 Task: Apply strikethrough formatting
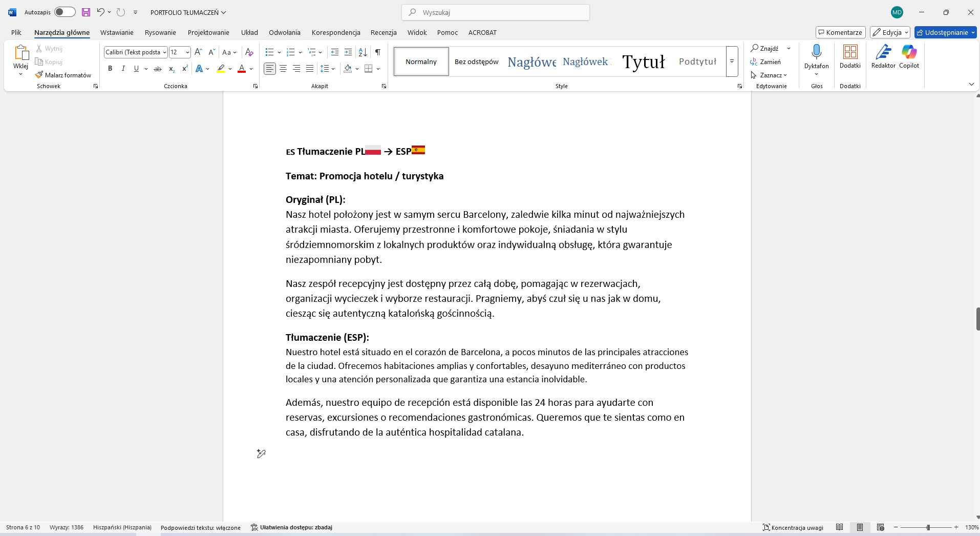(x=158, y=69)
